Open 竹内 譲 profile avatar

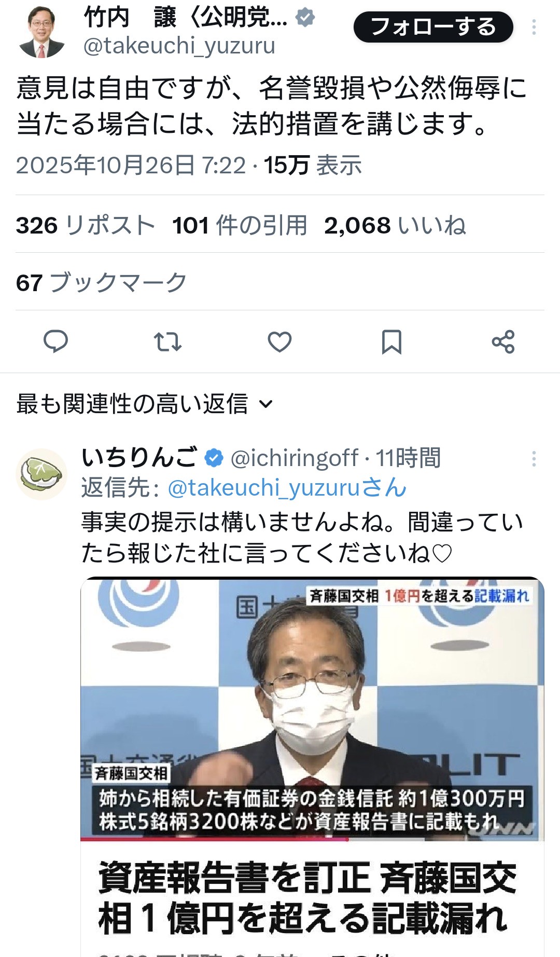coord(41,32)
